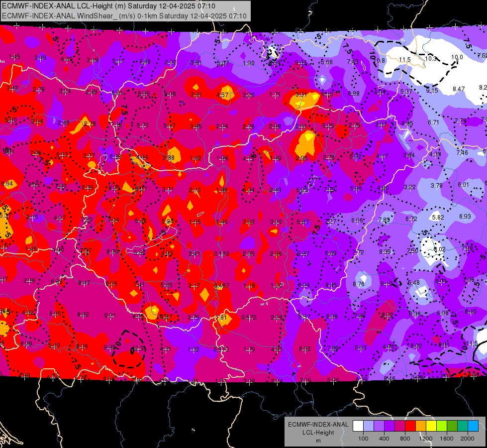The height and width of the screenshot is (448, 487).
Task: Click the red legend color swatch
Action: pos(410,426)
